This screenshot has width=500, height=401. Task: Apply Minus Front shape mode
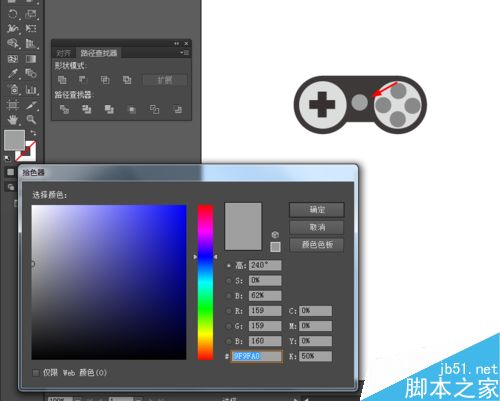click(x=83, y=80)
